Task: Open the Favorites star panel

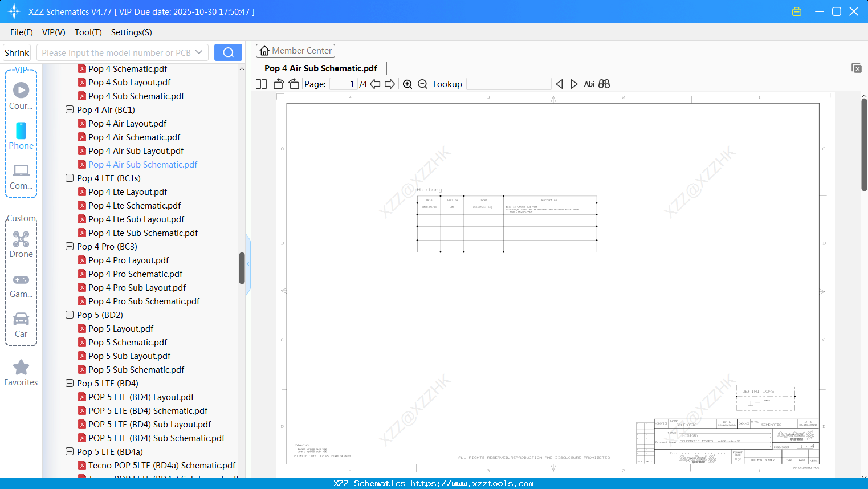Action: [x=21, y=372]
